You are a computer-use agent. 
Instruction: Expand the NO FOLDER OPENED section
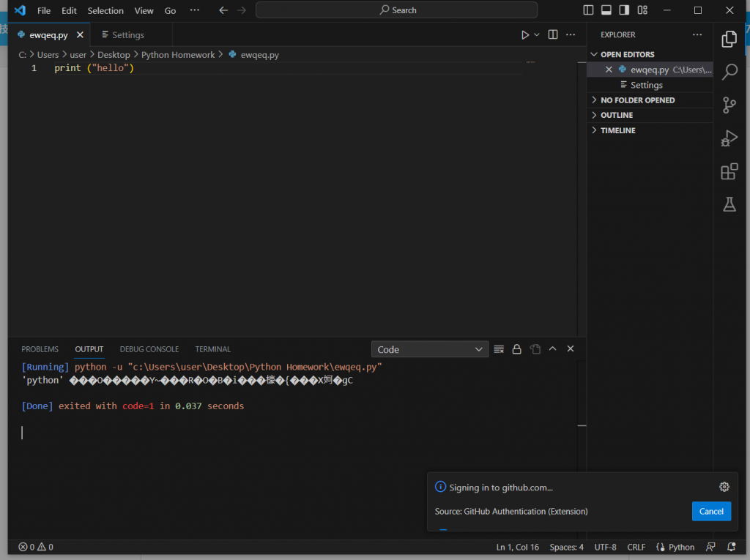[650, 100]
